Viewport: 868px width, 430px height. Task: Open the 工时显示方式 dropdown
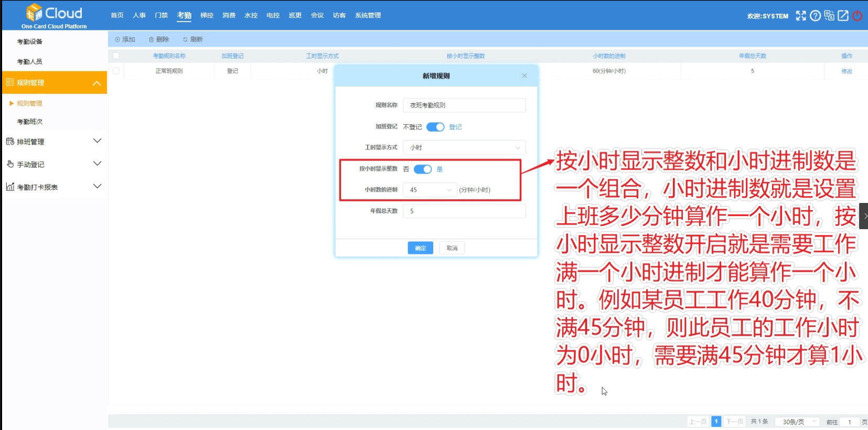[x=464, y=148]
